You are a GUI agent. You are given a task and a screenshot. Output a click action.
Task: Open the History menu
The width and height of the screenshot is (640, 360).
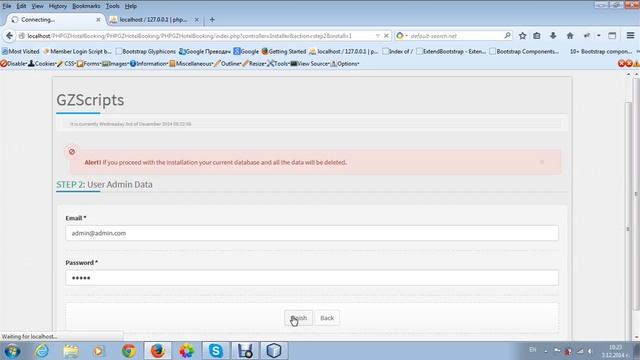58,6
